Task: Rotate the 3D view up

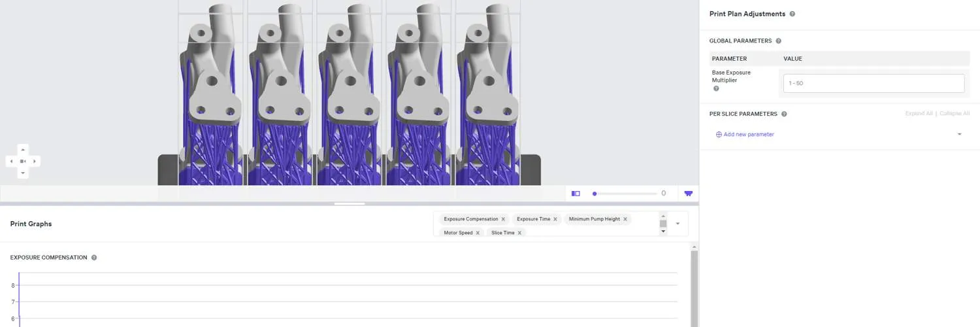Action: pos(23,149)
